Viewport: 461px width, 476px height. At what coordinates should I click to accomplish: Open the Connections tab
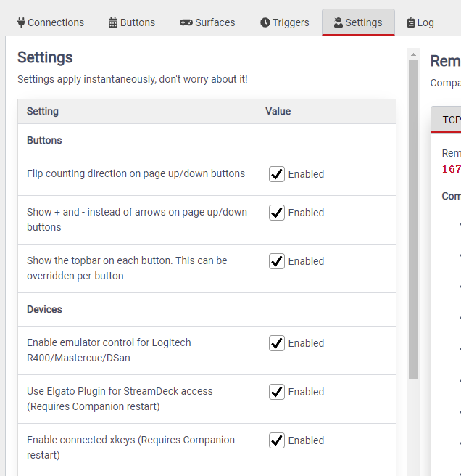[x=50, y=22]
